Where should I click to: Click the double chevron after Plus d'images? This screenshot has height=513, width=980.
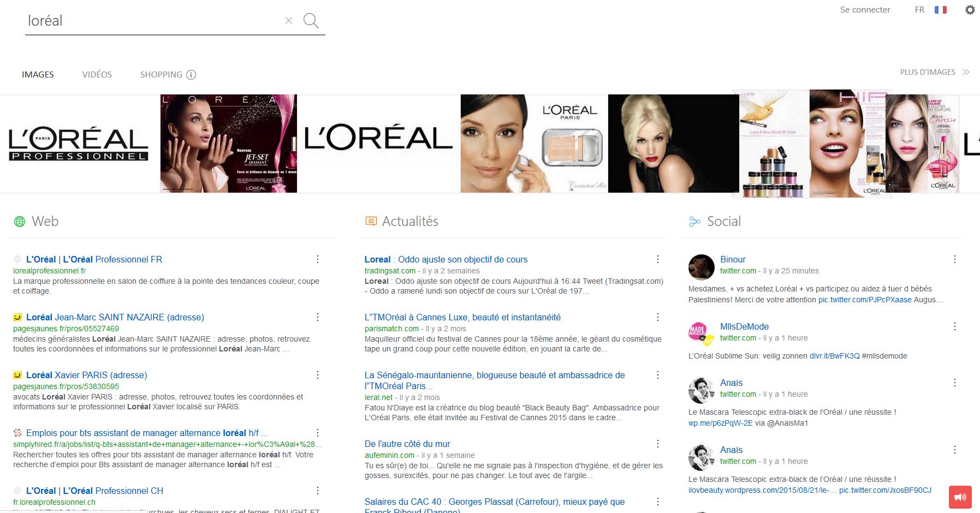pos(966,72)
